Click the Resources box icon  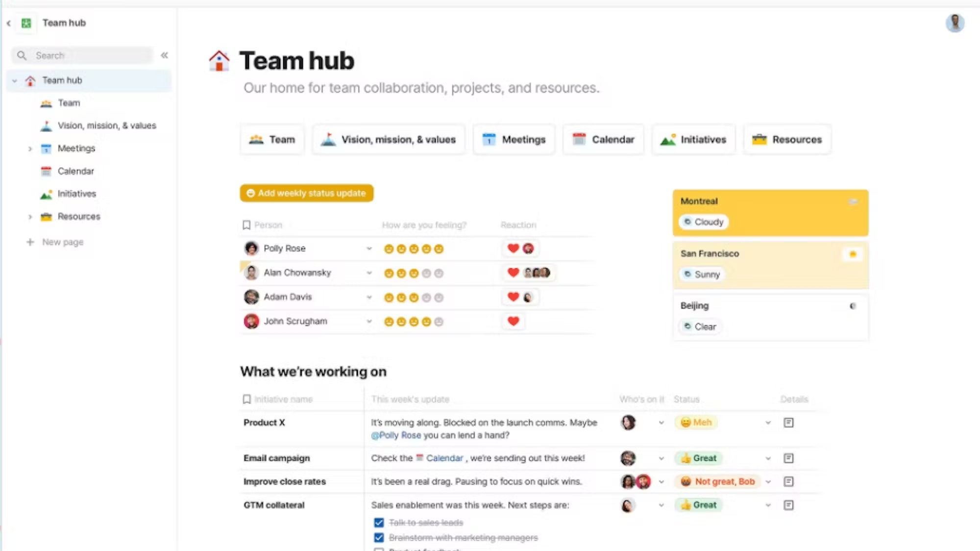click(x=759, y=139)
